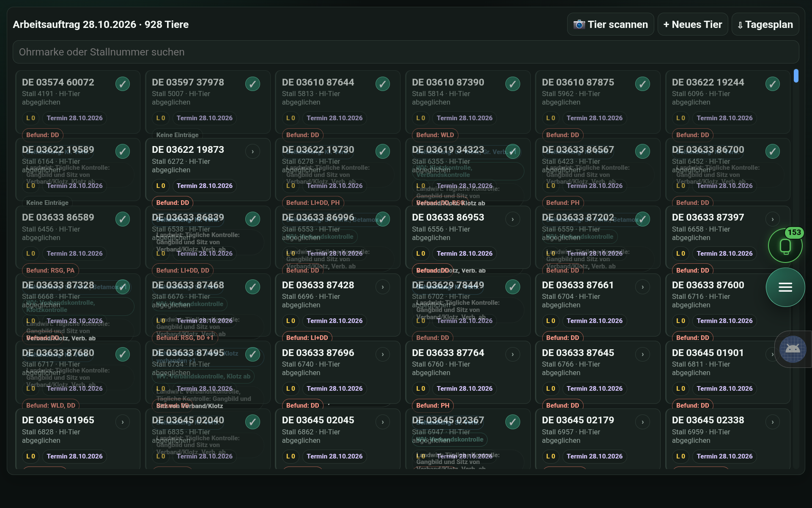Click Befund: RSG, PA tag under DE 03633 86589
Viewport: 812px width, 508px height.
click(50, 270)
